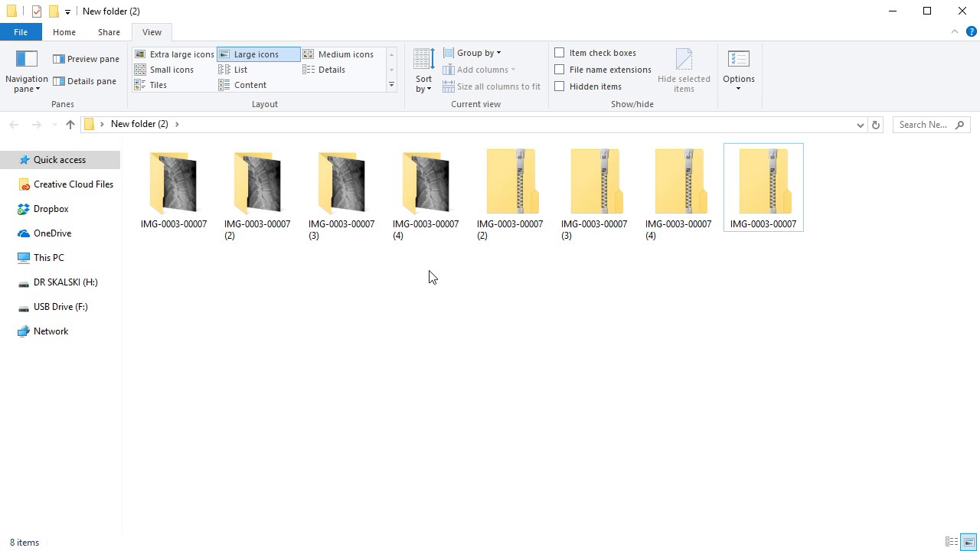Viewport: 980px width, 551px height.
Task: Select Dropbox in the navigation pane
Action: tap(51, 209)
